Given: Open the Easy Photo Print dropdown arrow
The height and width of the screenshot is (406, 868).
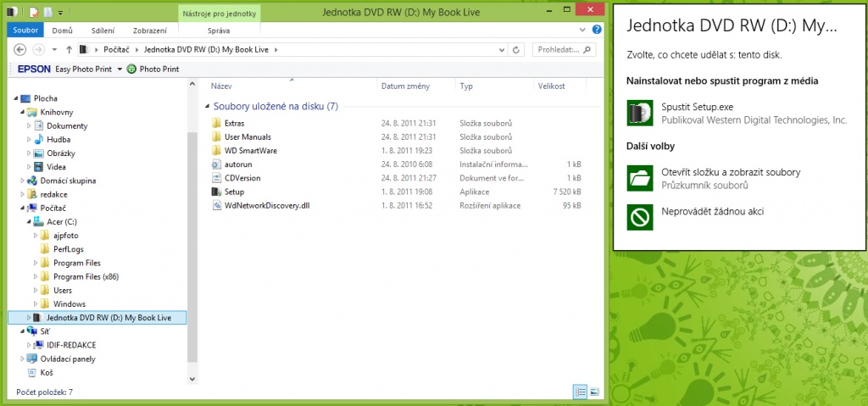Looking at the screenshot, I should coord(119,70).
